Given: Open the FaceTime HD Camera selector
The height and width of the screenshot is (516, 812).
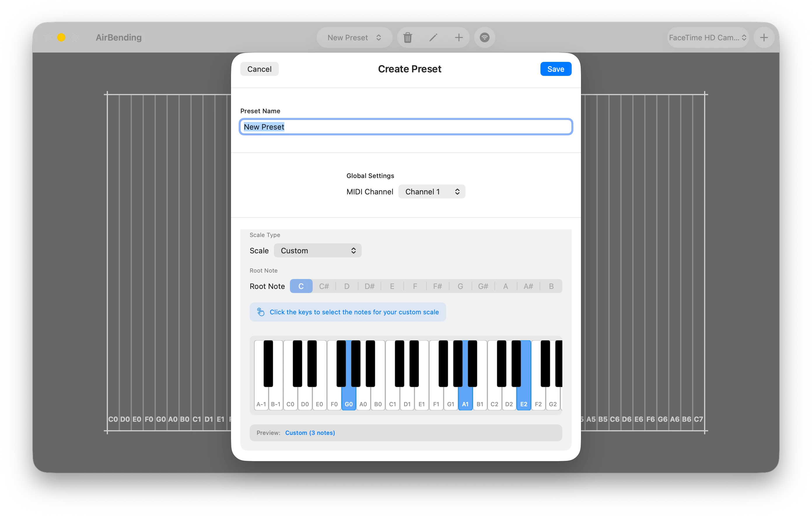Looking at the screenshot, I should click(708, 37).
